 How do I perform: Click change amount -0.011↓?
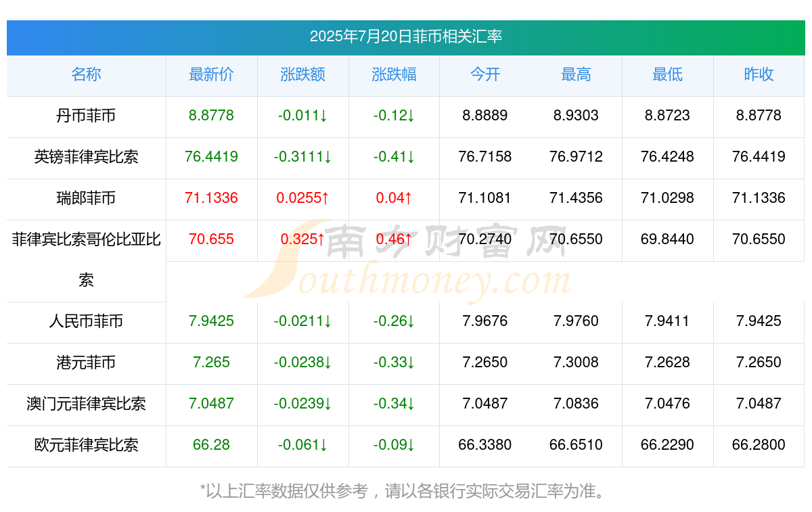[x=302, y=116]
